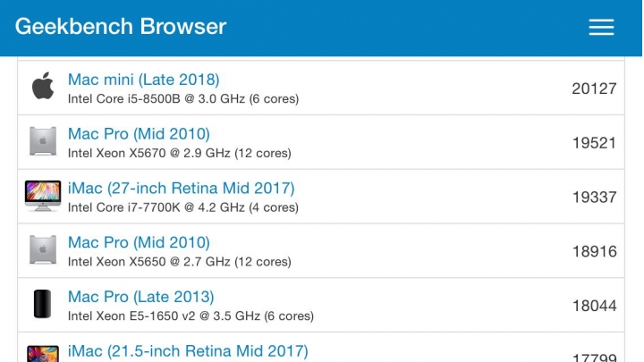This screenshot has height=362, width=644.
Task: Click the silver tower icon for Xeon X5650
Action: (x=43, y=249)
